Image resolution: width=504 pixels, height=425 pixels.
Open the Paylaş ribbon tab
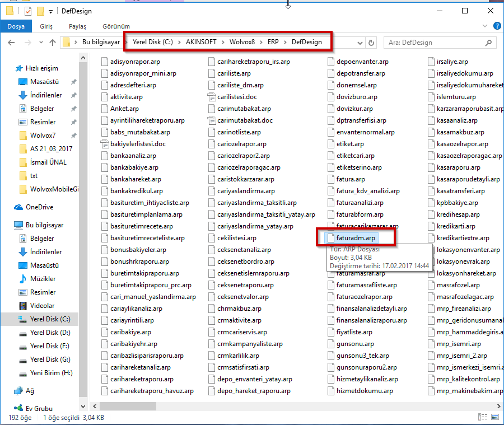click(x=77, y=26)
